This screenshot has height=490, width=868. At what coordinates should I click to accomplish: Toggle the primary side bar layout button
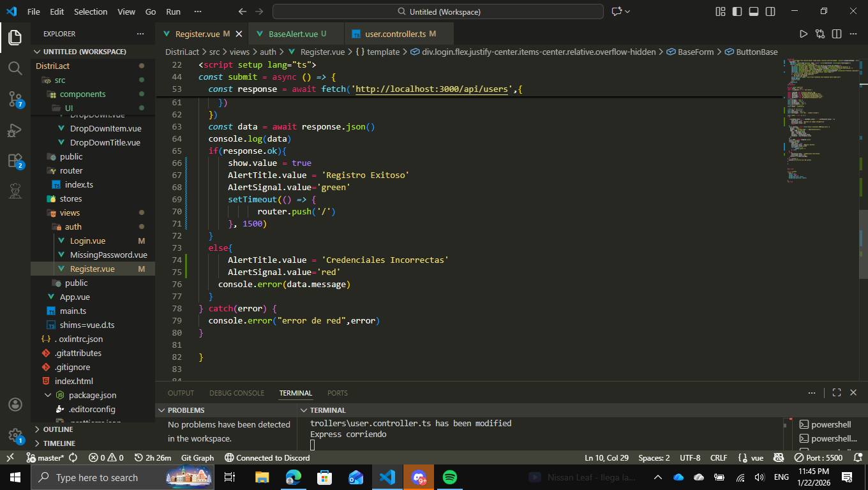tap(737, 11)
